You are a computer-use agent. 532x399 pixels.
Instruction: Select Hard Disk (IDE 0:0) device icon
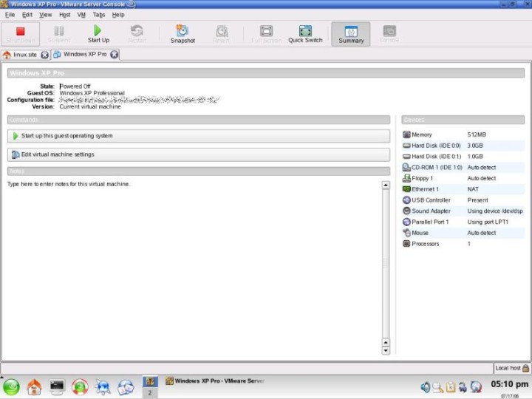point(406,146)
